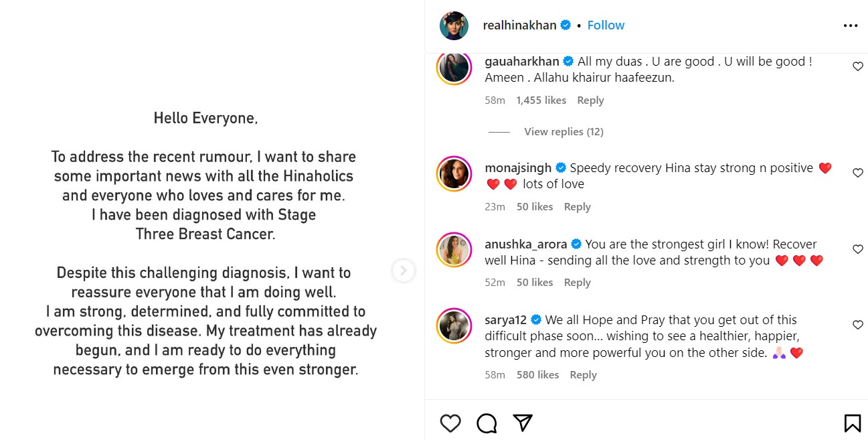The image size is (868, 440).
Task: Like anushka_arora's comment
Action: [x=857, y=249]
